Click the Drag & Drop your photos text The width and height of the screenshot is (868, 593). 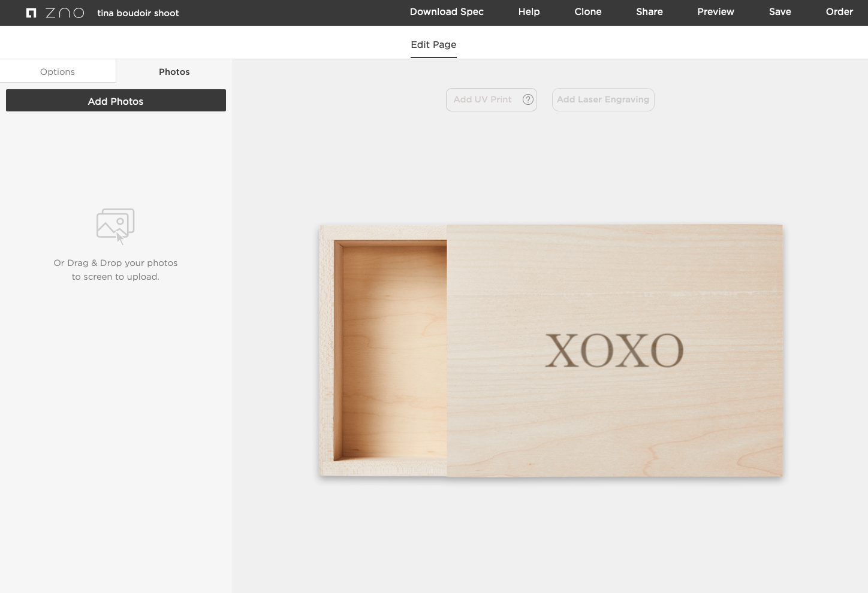[116, 270]
